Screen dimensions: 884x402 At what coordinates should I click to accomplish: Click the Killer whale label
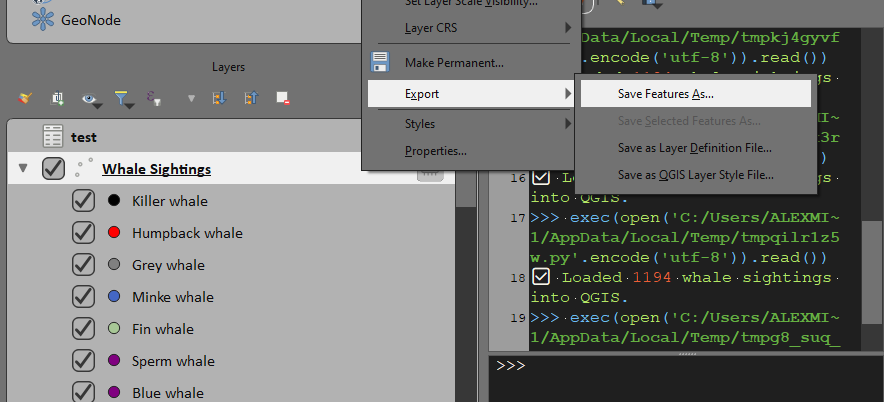170,201
